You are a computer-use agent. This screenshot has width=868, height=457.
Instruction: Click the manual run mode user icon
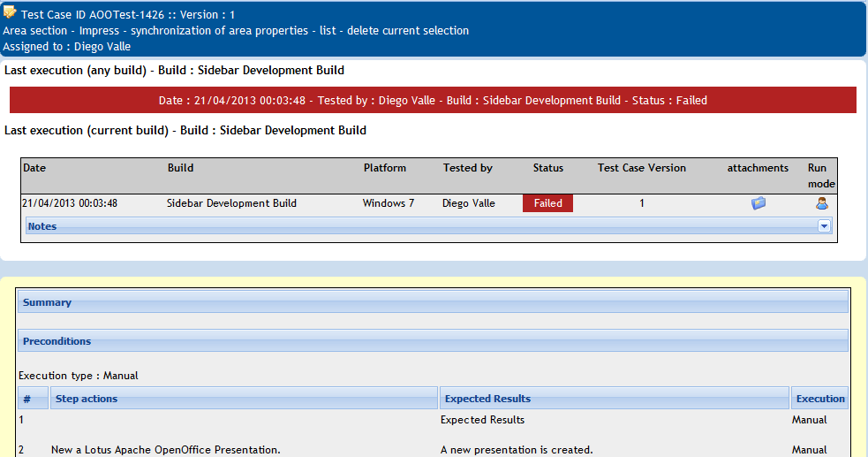[822, 203]
